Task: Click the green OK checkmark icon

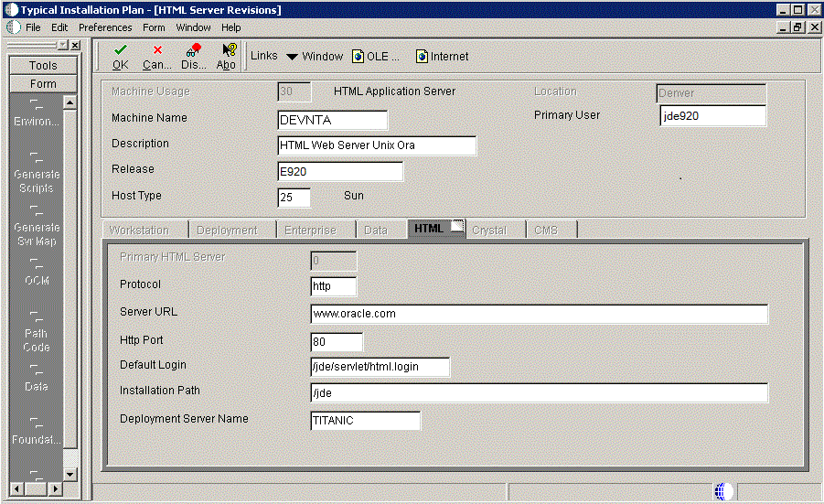Action: tap(121, 50)
